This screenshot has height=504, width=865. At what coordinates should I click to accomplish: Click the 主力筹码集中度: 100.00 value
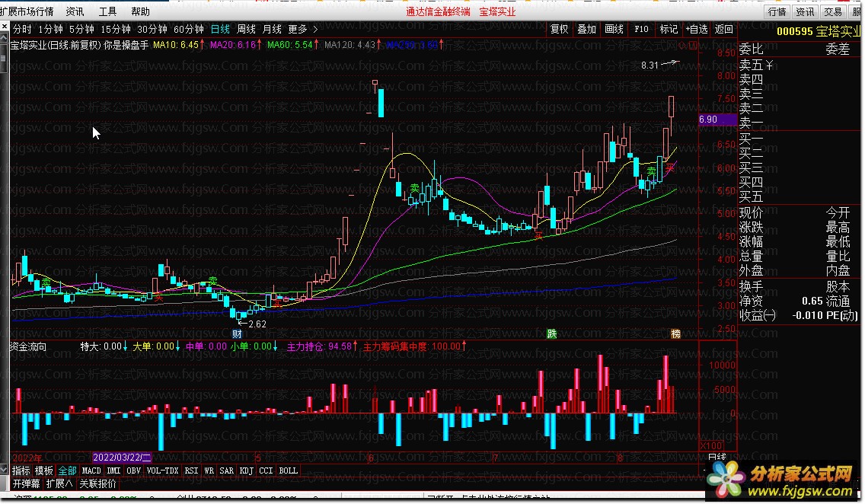point(411,346)
